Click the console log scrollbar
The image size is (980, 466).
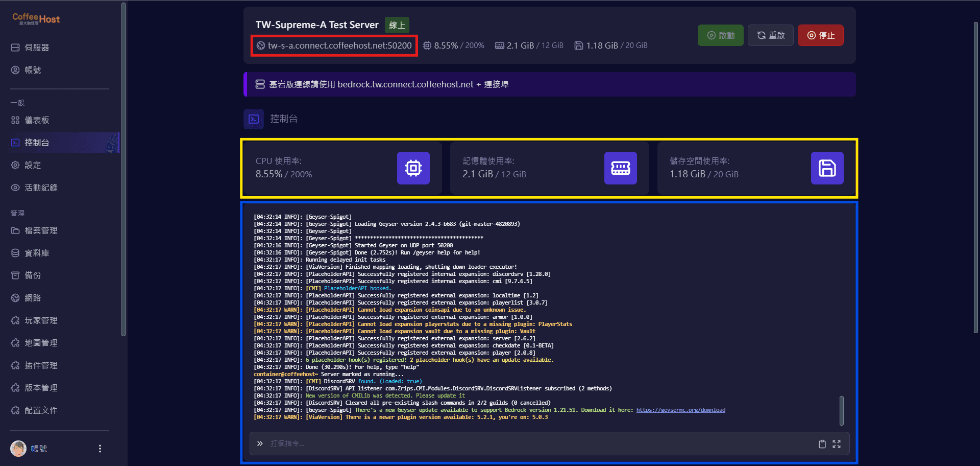tap(842, 410)
